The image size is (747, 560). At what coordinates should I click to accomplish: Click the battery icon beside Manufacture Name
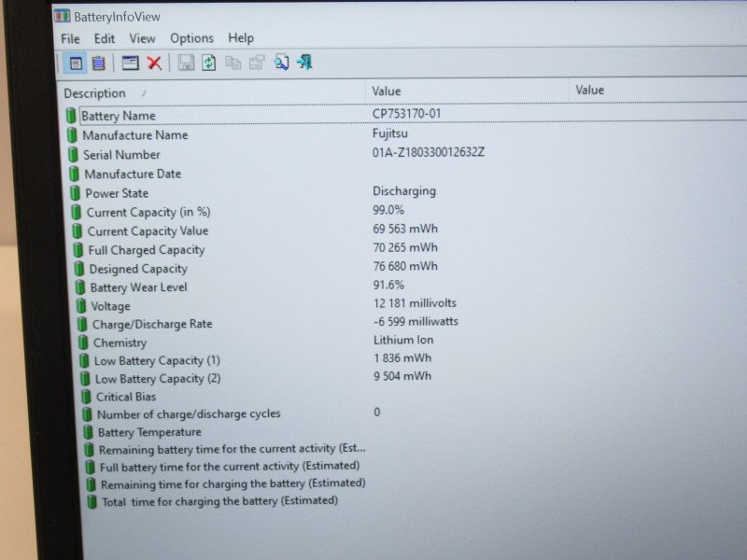[72, 135]
